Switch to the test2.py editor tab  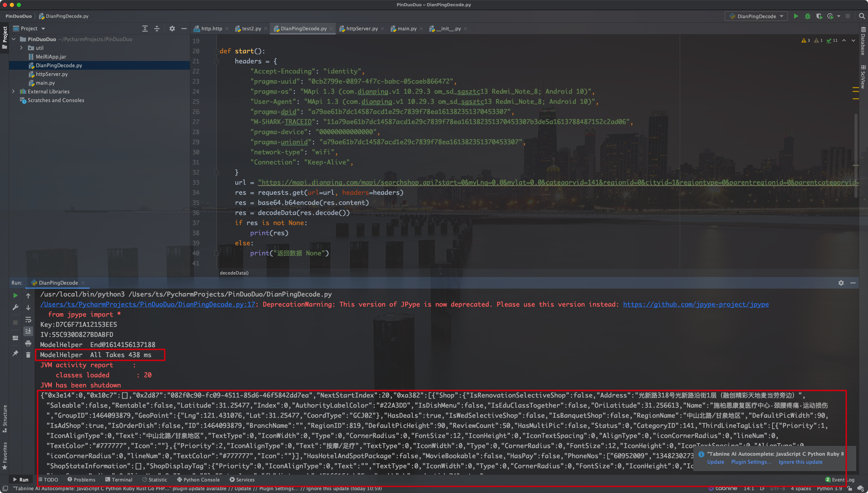pyautogui.click(x=251, y=29)
